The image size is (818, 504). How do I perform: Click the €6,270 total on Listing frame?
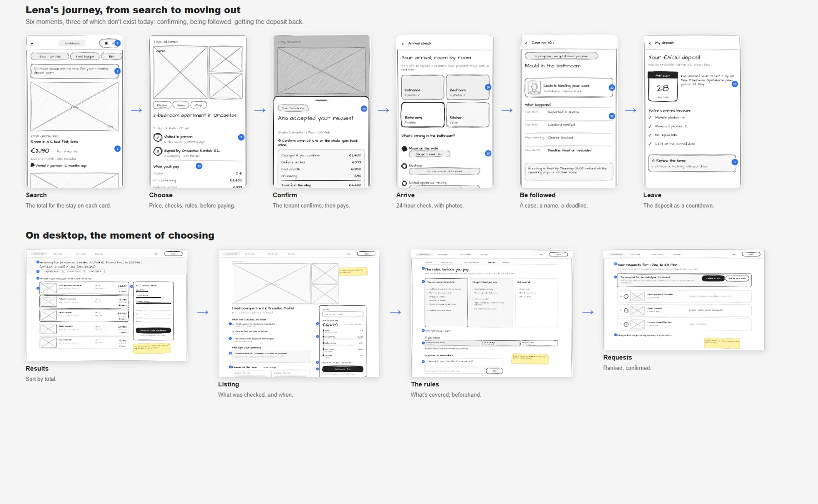pyautogui.click(x=330, y=324)
